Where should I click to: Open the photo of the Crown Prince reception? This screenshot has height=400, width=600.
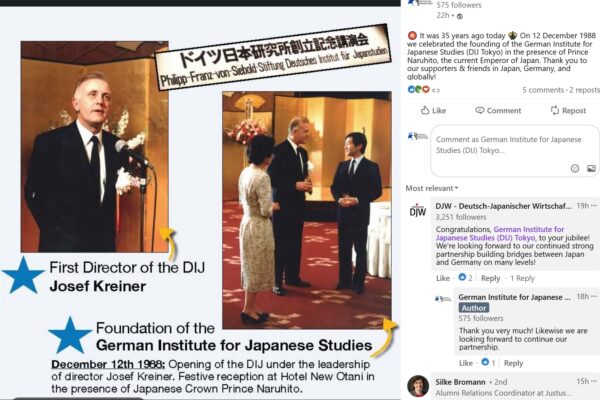coord(307,210)
